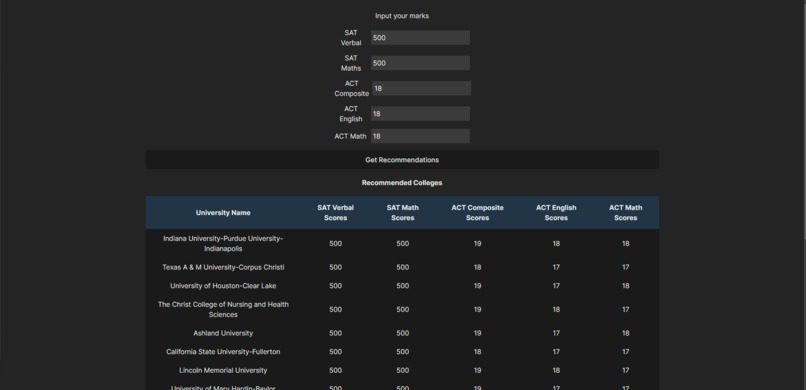Click the ACT Composite input field
This screenshot has height=390, width=806.
421,88
